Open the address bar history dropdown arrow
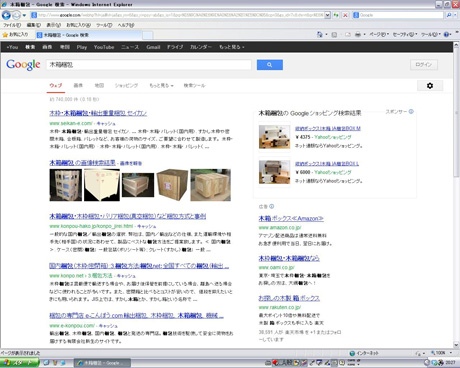Screen dimensions: 460x368 (327, 15)
